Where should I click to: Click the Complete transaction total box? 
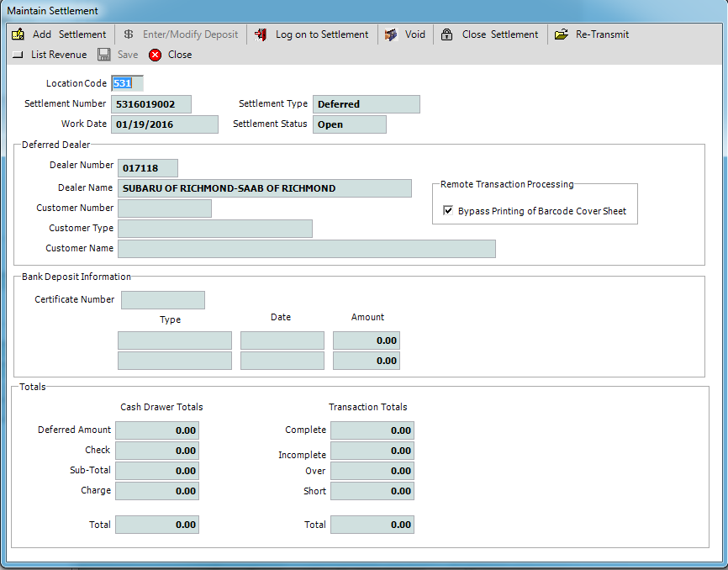coord(372,430)
